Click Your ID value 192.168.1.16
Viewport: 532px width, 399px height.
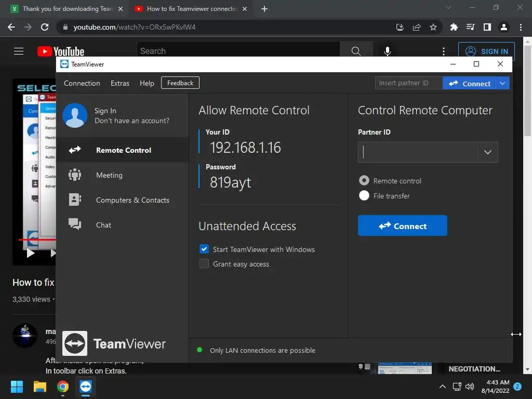point(245,148)
